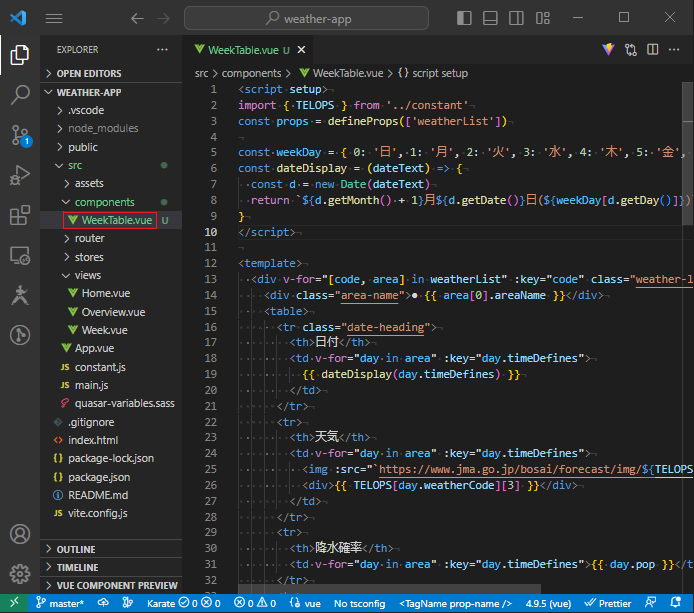Image resolution: width=694 pixels, height=613 pixels.
Task: Open the Extensions view
Action: point(20,215)
